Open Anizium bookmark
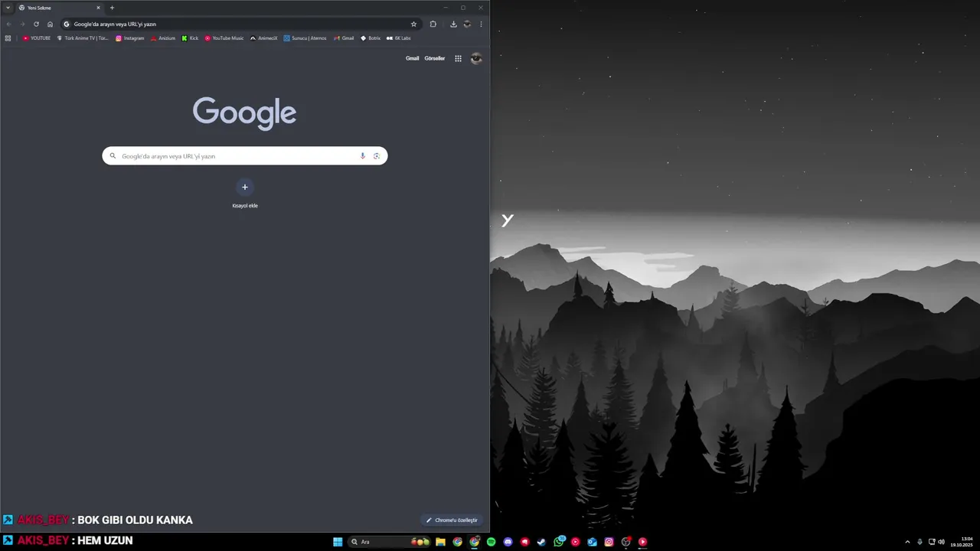The image size is (980, 551). point(163,38)
